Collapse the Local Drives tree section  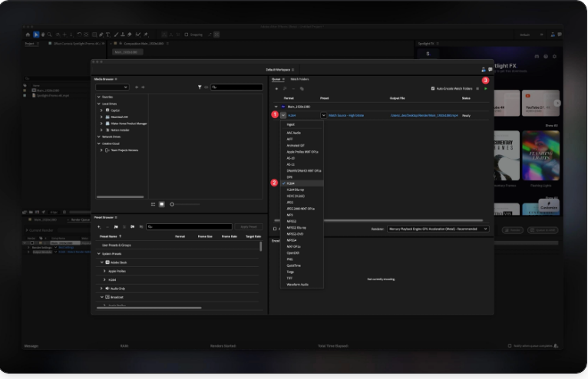click(x=98, y=104)
